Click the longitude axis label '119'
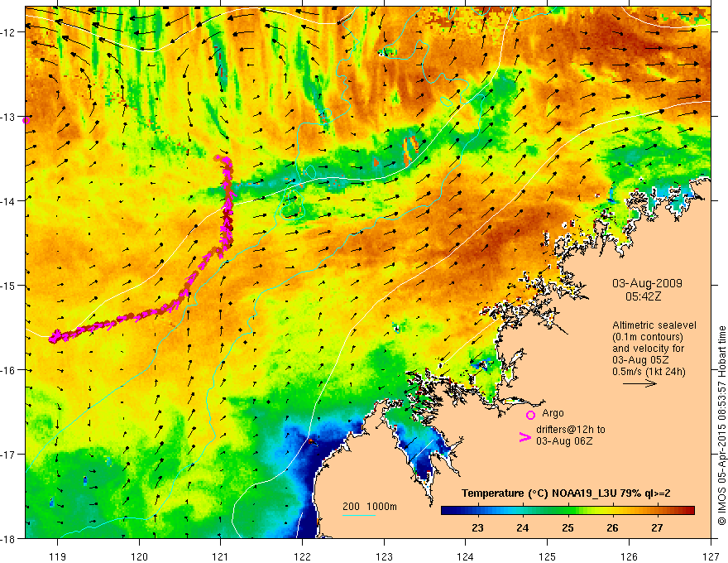Image resolution: width=728 pixels, height=563 pixels. click(x=58, y=556)
